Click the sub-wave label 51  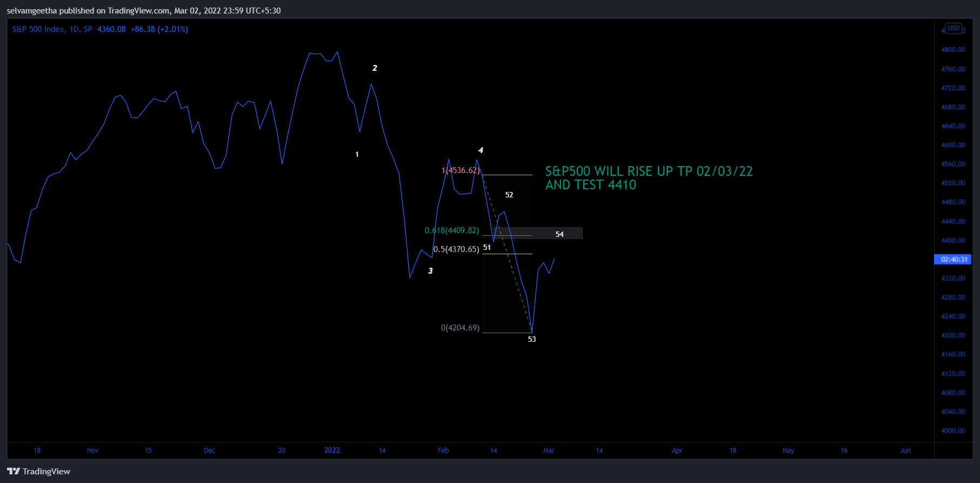[487, 247]
